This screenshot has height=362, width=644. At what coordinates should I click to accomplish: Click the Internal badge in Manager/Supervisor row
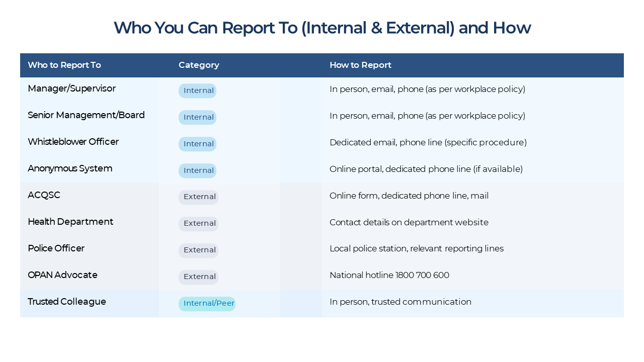coord(197,90)
